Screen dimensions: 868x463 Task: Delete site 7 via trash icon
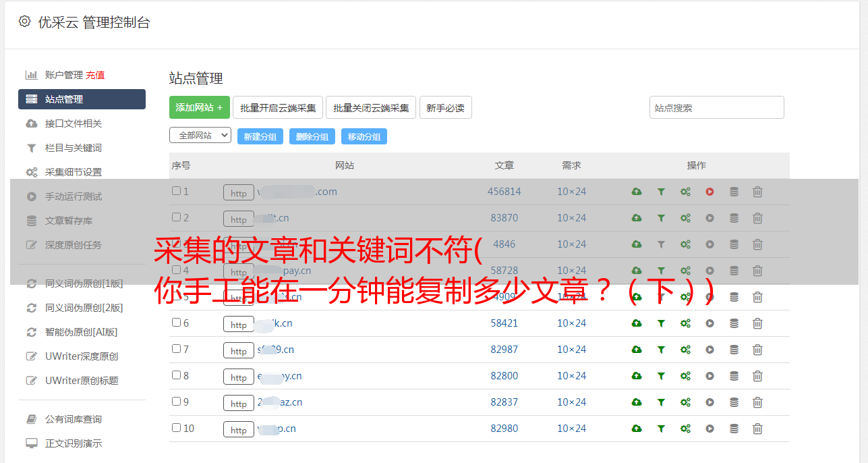[x=757, y=350]
